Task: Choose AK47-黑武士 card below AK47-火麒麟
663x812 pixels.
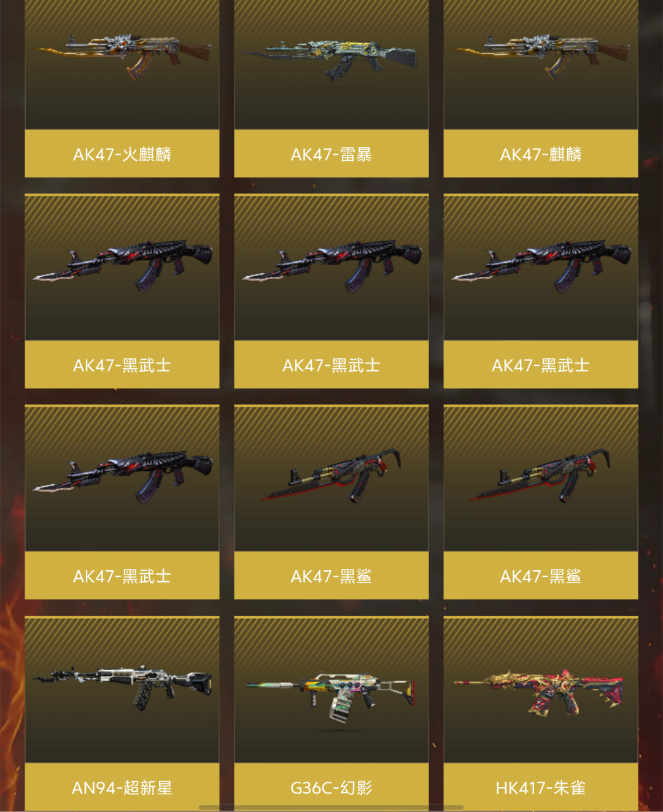Action: 122,291
